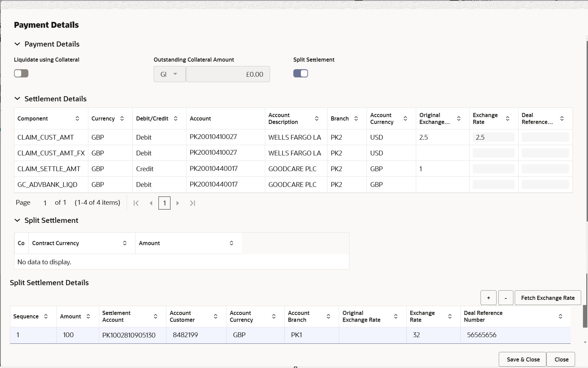This screenshot has height=368, width=588.
Task: Click the Fetch Exchange Rate button
Action: coord(548,297)
